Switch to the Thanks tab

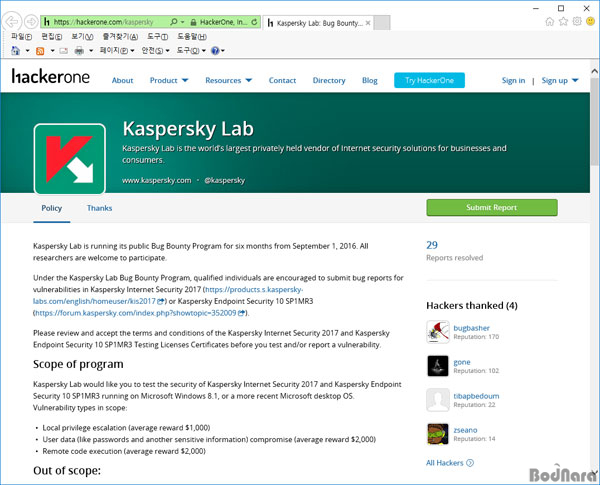coord(99,208)
